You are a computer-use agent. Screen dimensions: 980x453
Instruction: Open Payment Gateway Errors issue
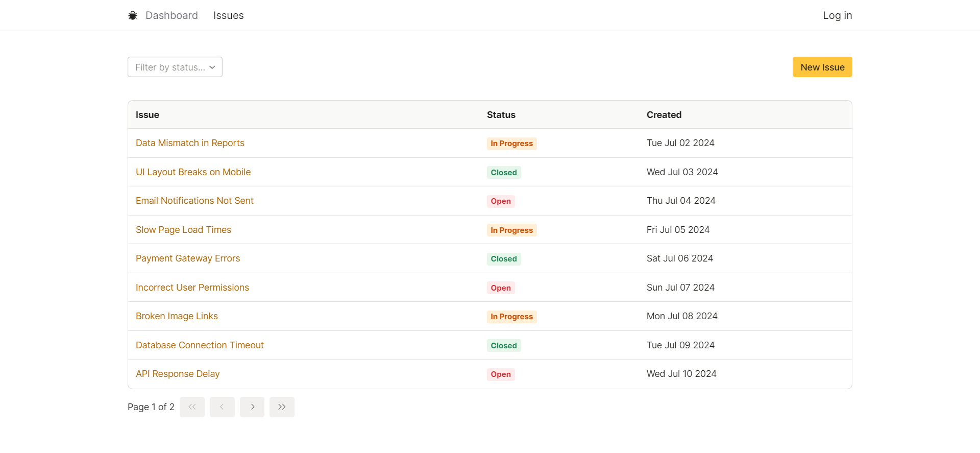click(x=188, y=258)
